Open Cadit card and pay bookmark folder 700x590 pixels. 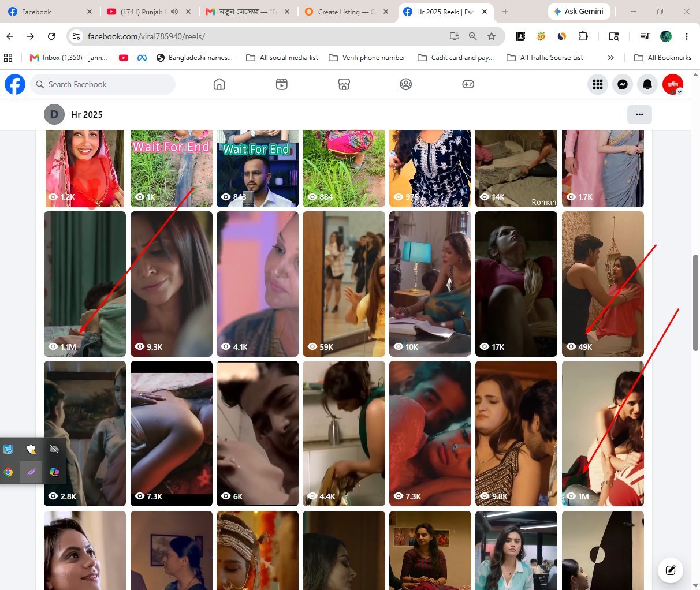coord(456,58)
